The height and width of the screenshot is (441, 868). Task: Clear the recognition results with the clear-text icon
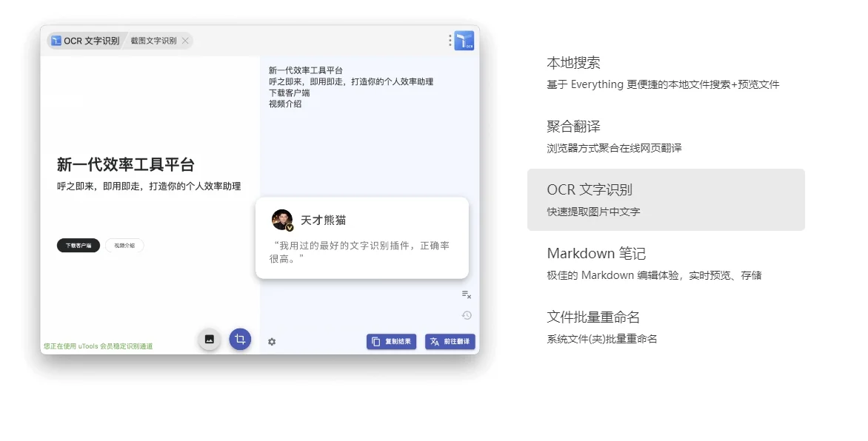coord(466,294)
